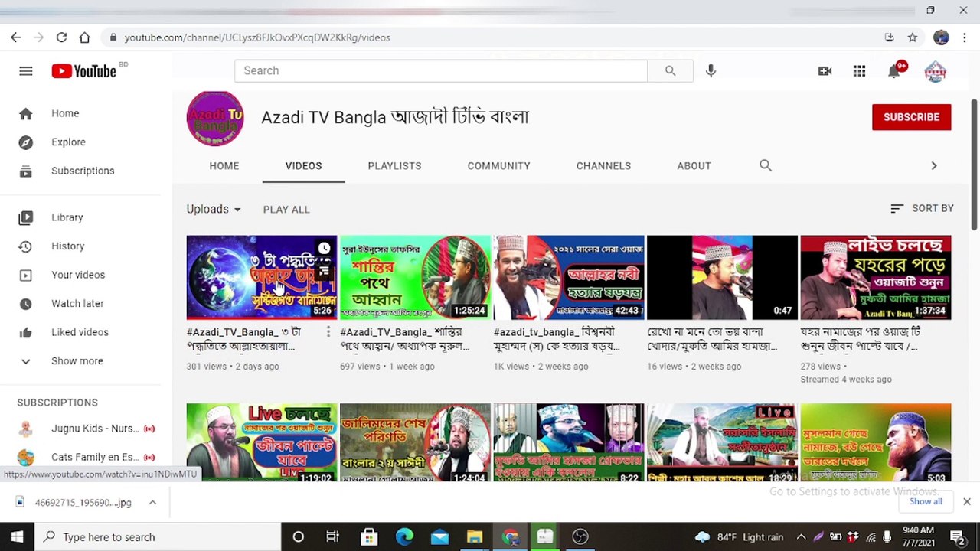Click the install app icon in address bar
Viewport: 980px width, 551px height.
tap(889, 37)
